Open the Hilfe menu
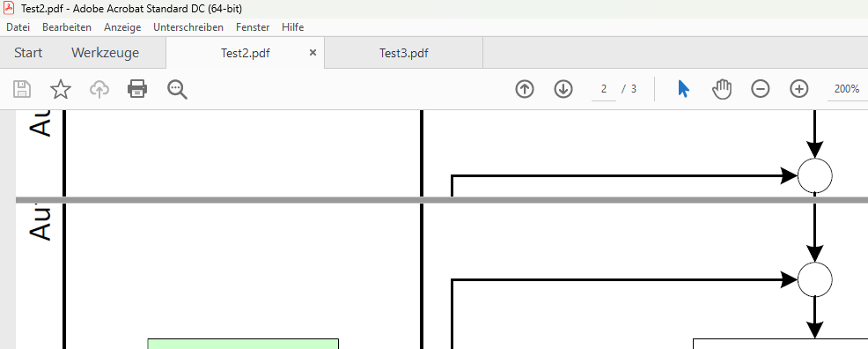The height and width of the screenshot is (349, 868). tap(292, 27)
